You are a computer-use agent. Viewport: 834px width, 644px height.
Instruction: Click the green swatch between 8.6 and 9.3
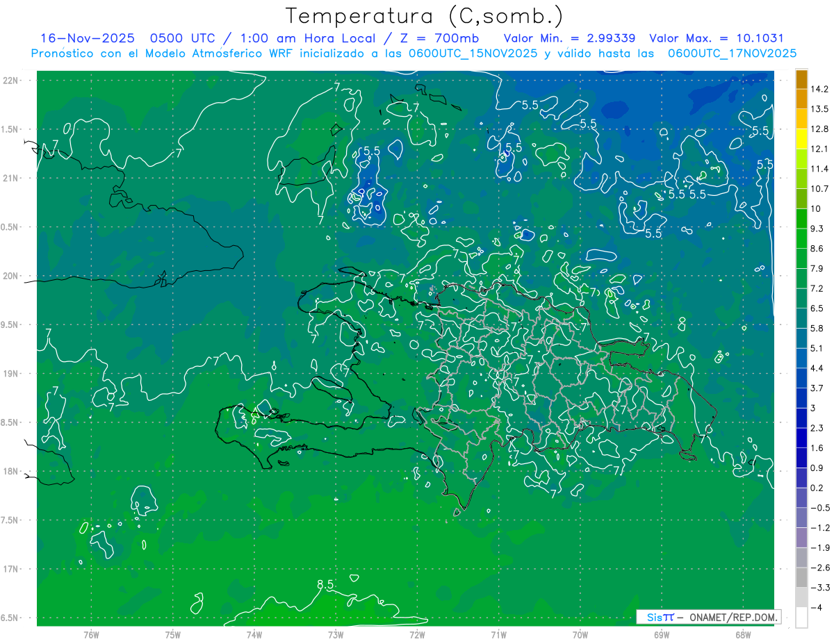(801, 238)
